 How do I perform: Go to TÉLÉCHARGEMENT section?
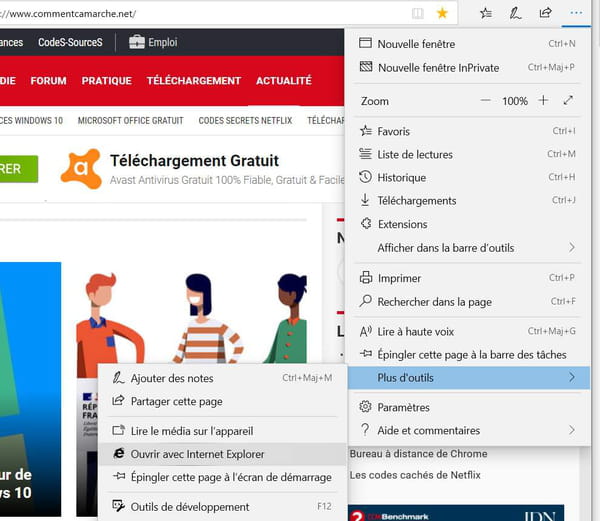194,81
